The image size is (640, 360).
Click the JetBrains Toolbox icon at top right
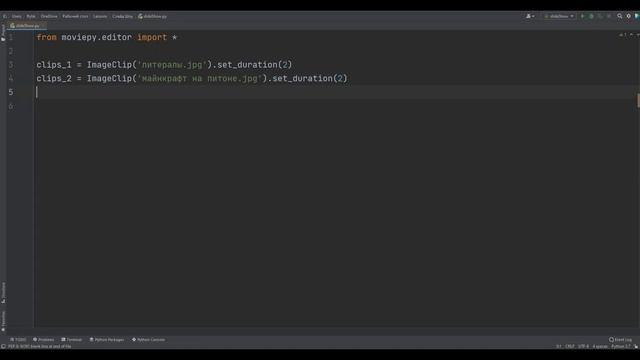(x=637, y=16)
